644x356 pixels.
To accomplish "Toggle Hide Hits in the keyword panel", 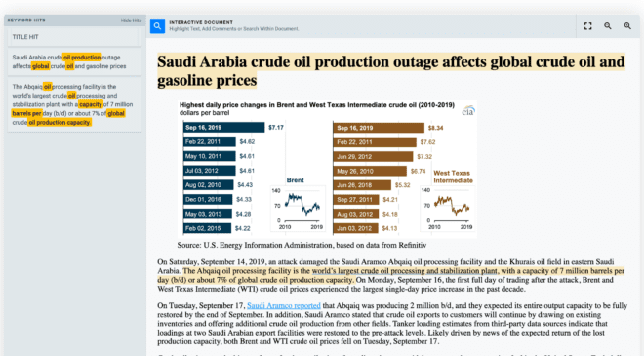I will (131, 20).
